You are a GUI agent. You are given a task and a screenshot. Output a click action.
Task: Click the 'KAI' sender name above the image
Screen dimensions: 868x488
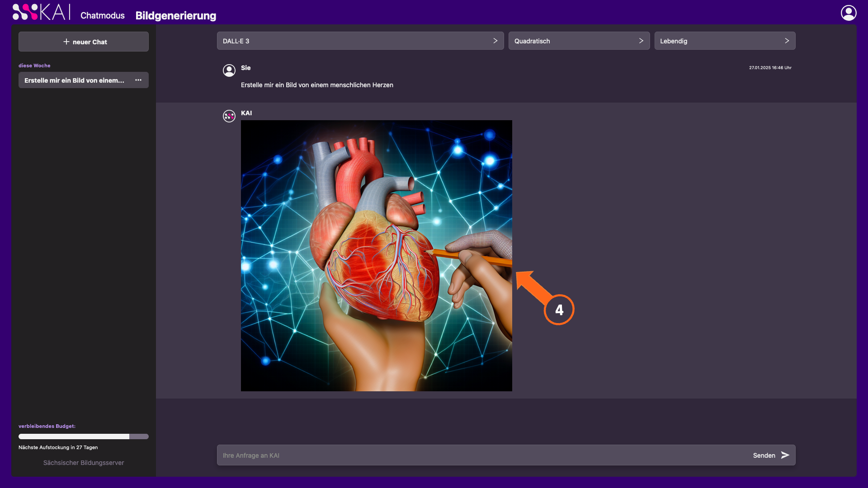pos(246,113)
